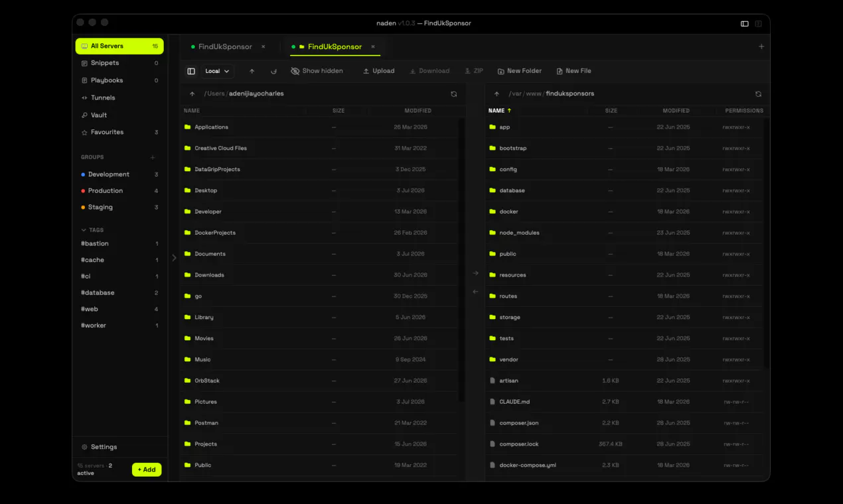Select All Servers in sidebar
The width and height of the screenshot is (843, 504).
pyautogui.click(x=119, y=46)
